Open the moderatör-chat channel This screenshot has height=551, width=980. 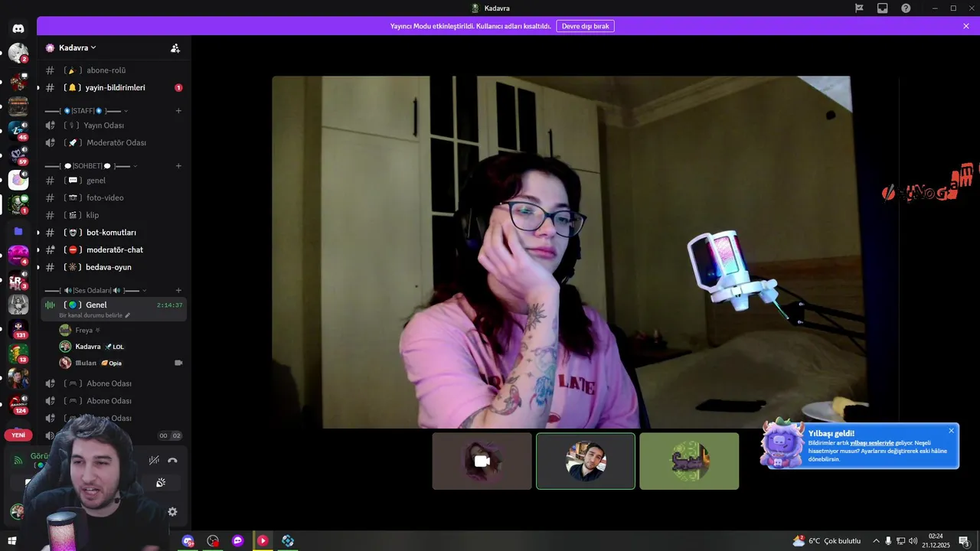pos(113,250)
